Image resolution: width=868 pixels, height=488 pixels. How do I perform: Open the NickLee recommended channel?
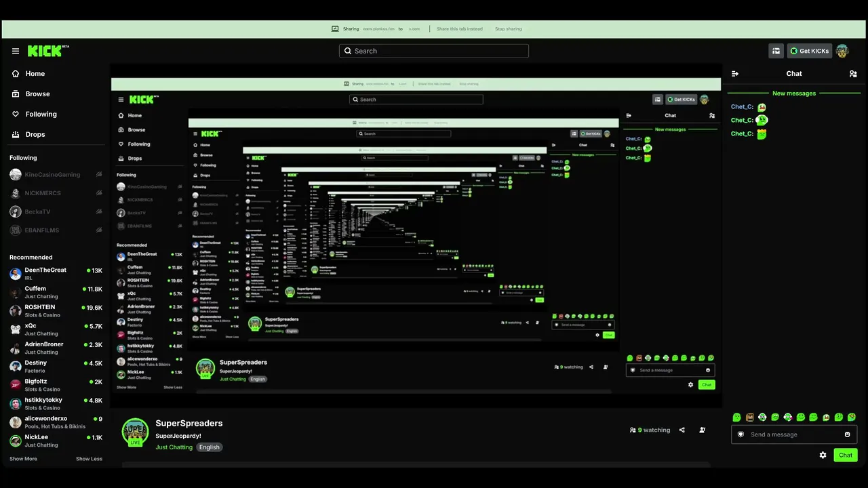pos(56,441)
